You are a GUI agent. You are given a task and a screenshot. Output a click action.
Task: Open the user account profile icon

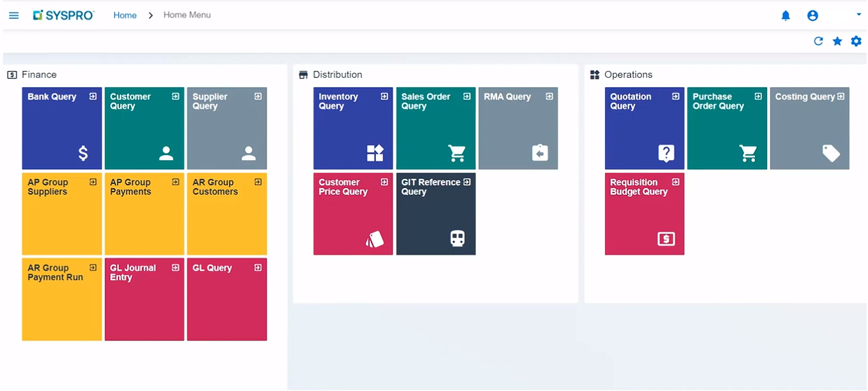pos(813,15)
